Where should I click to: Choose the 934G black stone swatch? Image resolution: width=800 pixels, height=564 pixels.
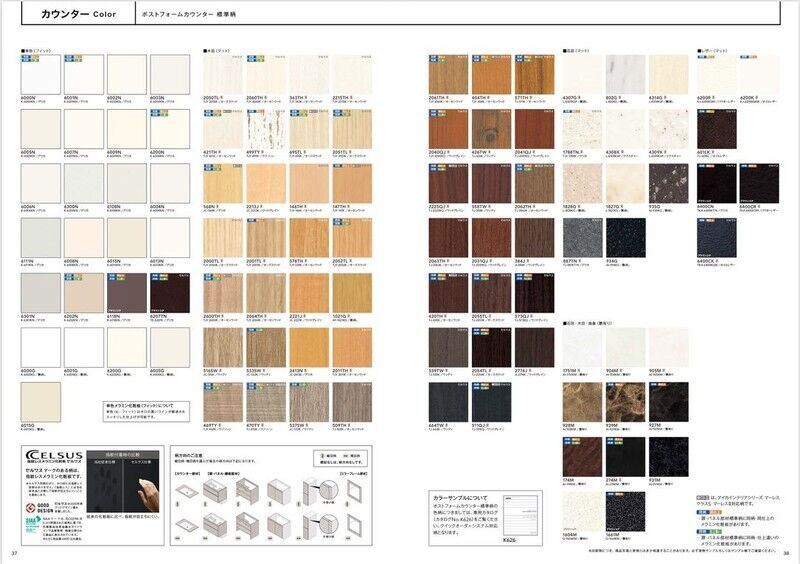625,236
